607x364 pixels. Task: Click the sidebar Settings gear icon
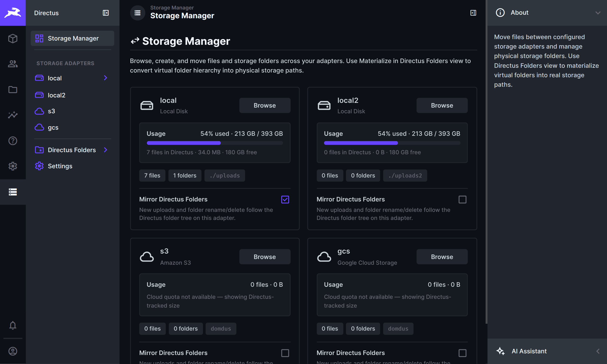[x=39, y=166]
